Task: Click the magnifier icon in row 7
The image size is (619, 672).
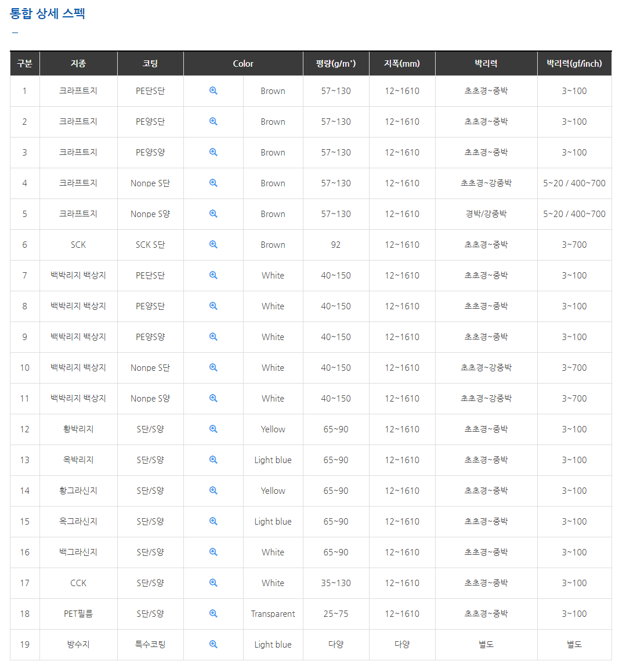Action: [213, 275]
